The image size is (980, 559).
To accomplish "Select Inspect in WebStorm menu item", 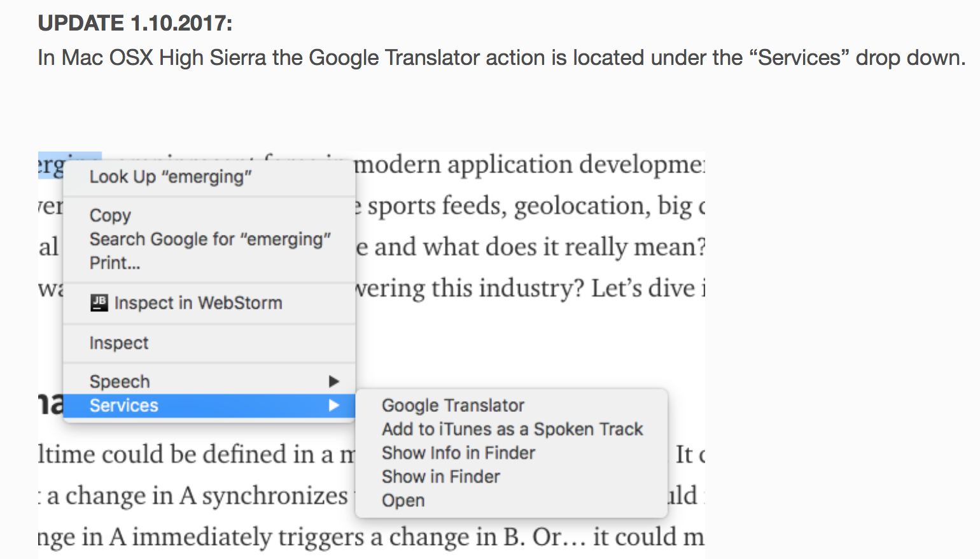I will pos(209,303).
